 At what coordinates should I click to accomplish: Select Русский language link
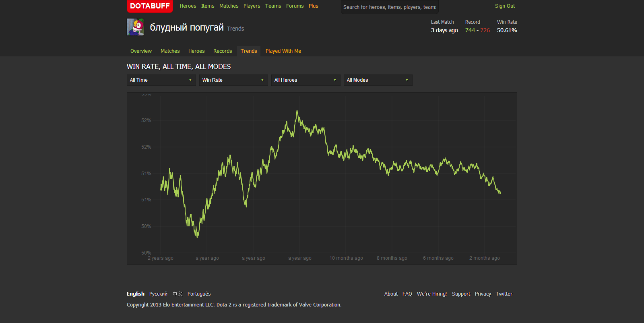coord(158,294)
